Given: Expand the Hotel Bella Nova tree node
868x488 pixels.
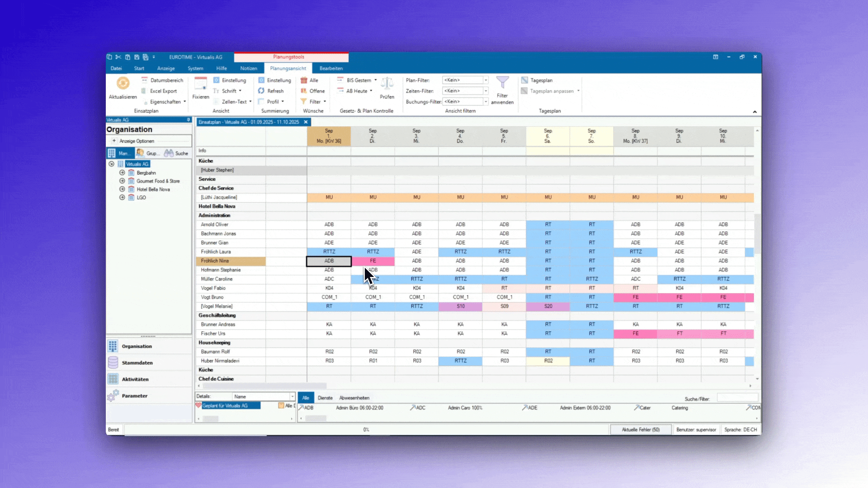Looking at the screenshot, I should tap(122, 189).
